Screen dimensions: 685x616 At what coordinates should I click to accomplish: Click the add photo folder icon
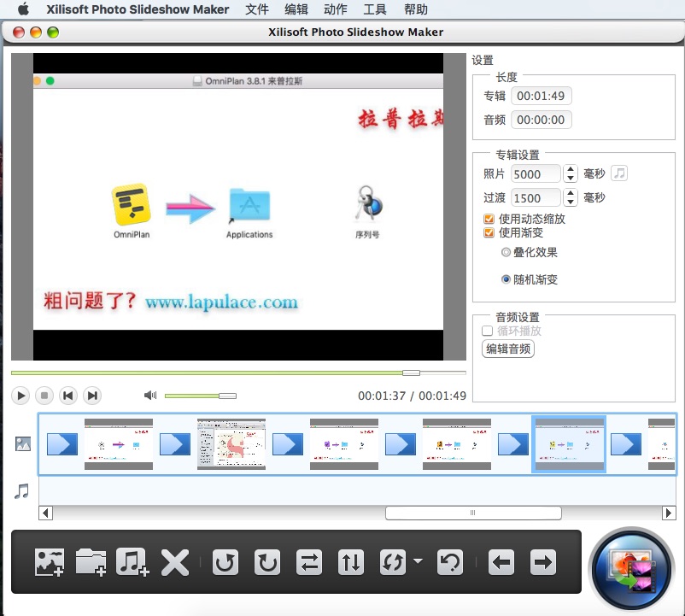pyautogui.click(x=91, y=562)
